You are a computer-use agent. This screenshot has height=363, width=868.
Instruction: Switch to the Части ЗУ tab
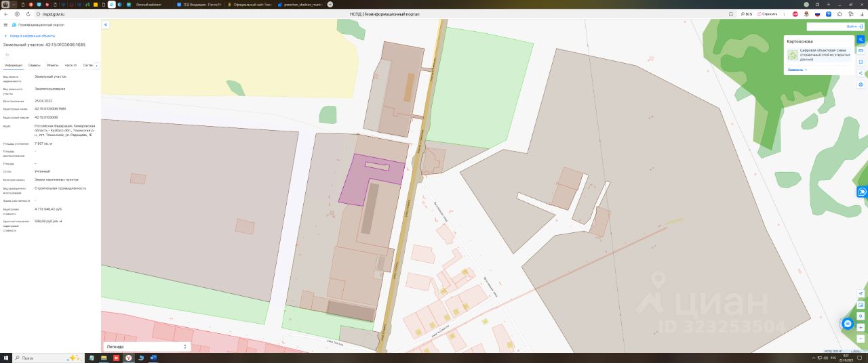[71, 66]
